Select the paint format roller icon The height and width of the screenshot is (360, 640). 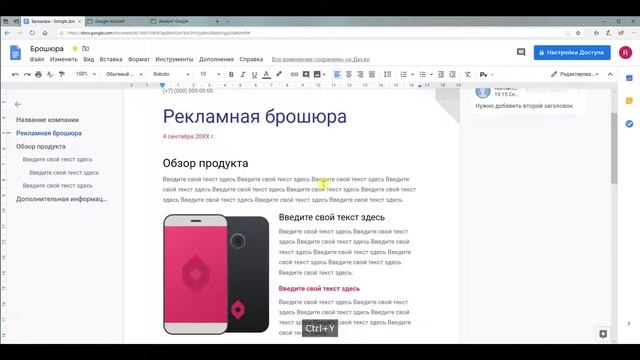[x=62, y=74]
